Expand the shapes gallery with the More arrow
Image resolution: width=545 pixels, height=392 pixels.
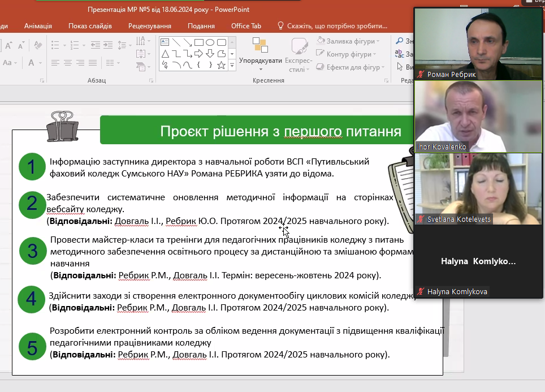[232, 66]
